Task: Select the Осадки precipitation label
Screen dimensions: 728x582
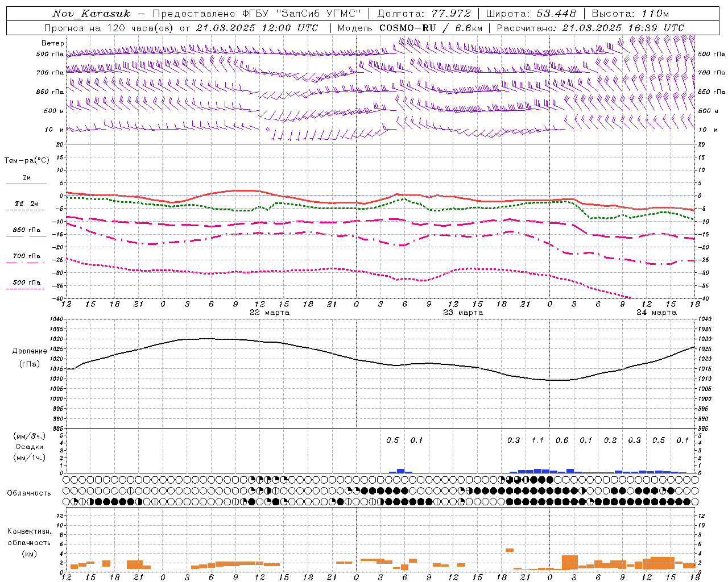Action: pyautogui.click(x=30, y=447)
